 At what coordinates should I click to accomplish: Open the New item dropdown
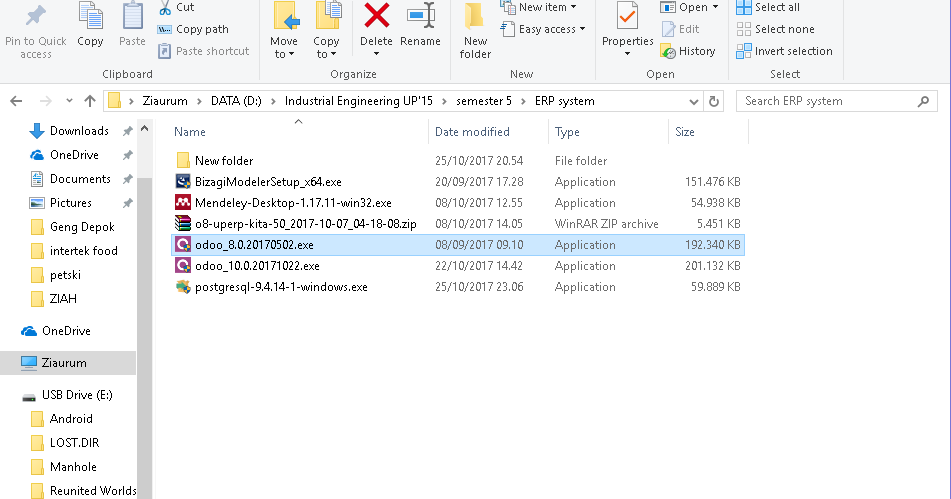tap(539, 7)
